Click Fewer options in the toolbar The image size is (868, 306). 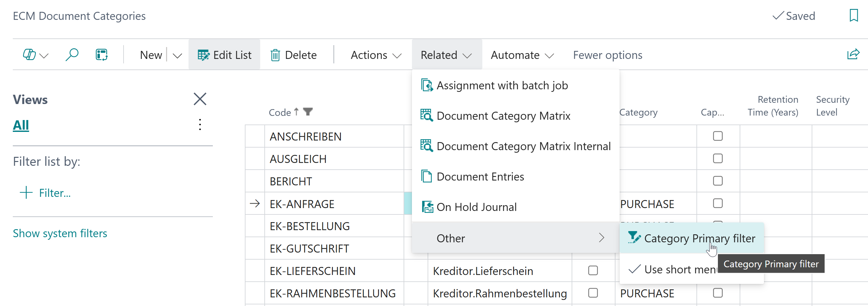click(607, 55)
